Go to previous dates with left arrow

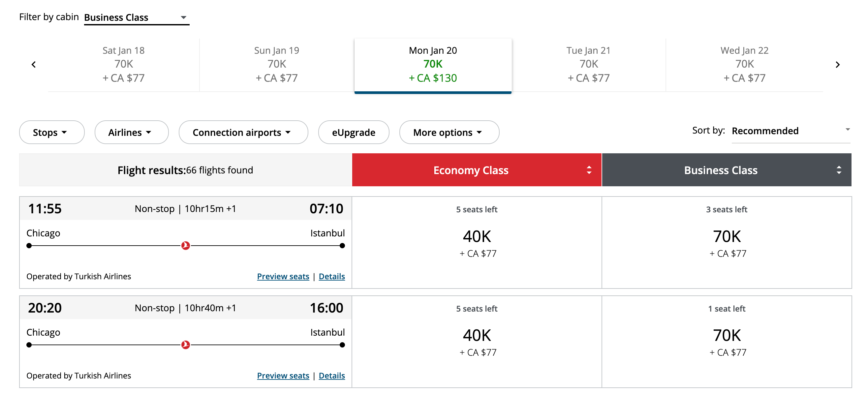(x=34, y=65)
